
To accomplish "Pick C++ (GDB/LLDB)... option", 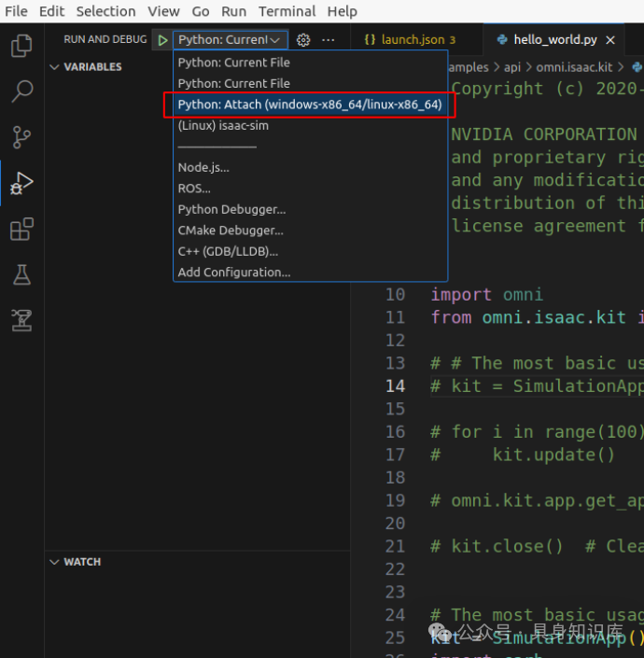I will 228,251.
